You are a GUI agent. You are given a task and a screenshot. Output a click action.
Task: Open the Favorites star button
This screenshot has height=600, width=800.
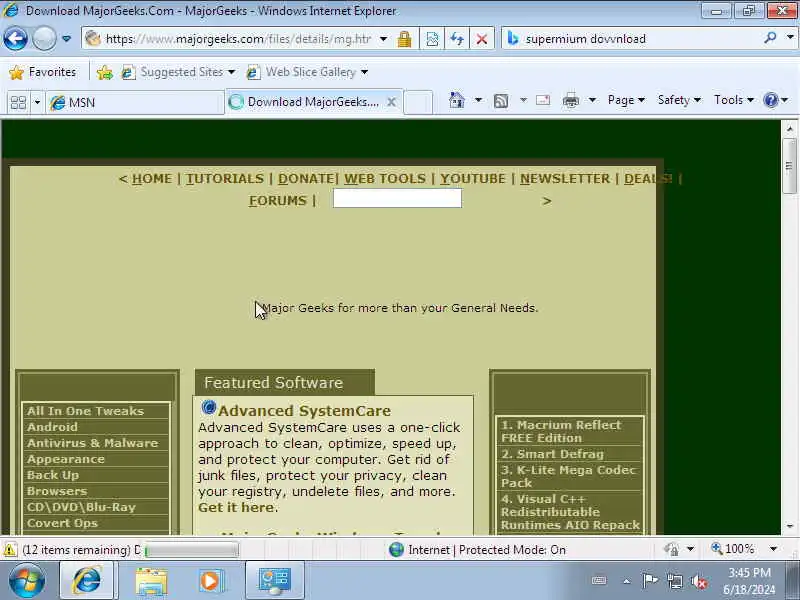pos(43,72)
